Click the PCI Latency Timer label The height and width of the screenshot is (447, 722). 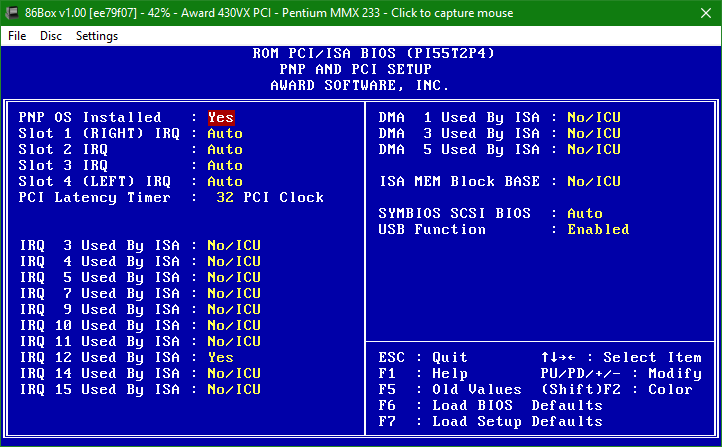coord(95,197)
